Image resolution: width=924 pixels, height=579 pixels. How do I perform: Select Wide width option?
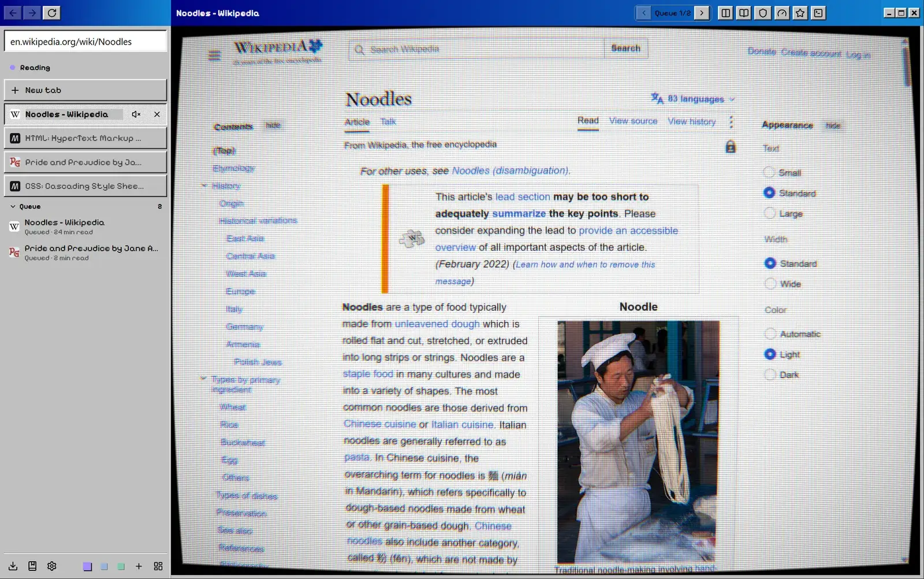coord(770,283)
